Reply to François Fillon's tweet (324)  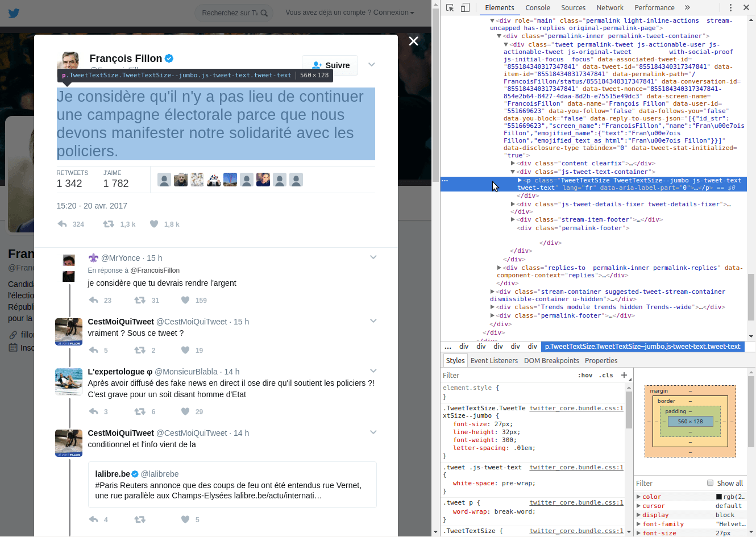tap(63, 224)
